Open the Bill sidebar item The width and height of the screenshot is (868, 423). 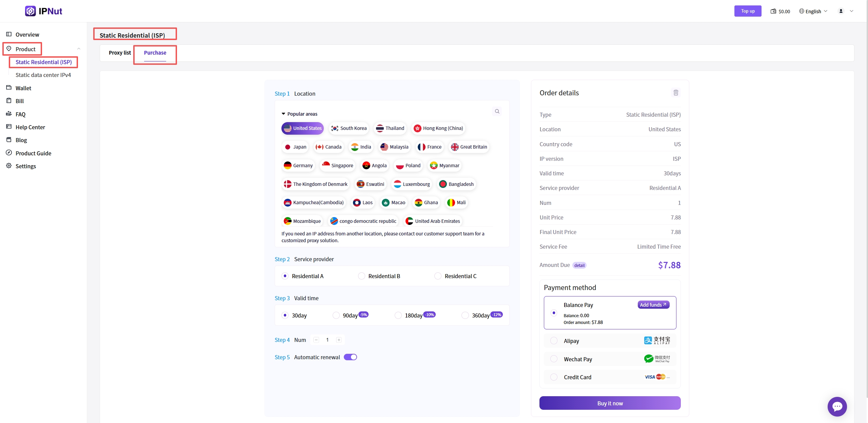coord(19,101)
